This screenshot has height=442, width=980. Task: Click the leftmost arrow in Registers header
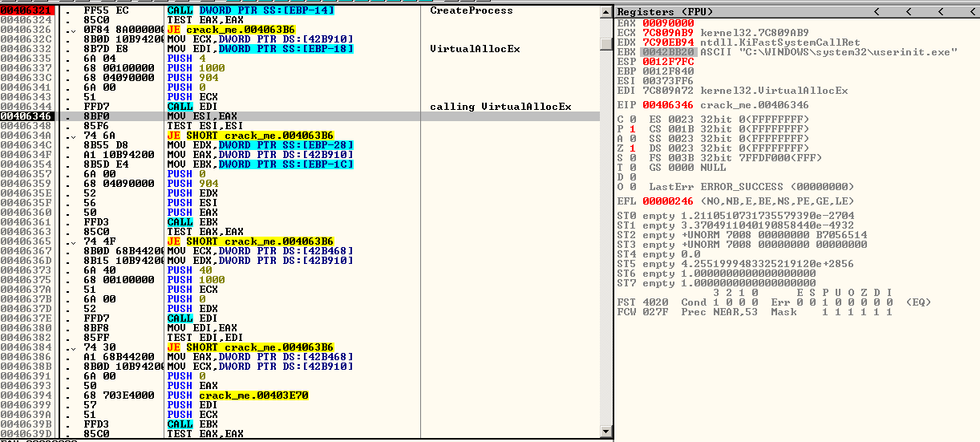pos(877,12)
